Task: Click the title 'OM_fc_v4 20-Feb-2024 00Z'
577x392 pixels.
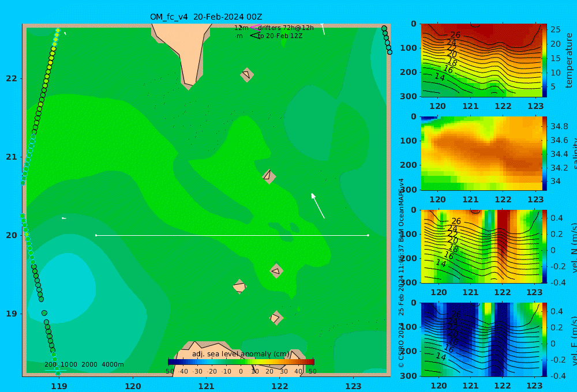Action: pos(206,17)
